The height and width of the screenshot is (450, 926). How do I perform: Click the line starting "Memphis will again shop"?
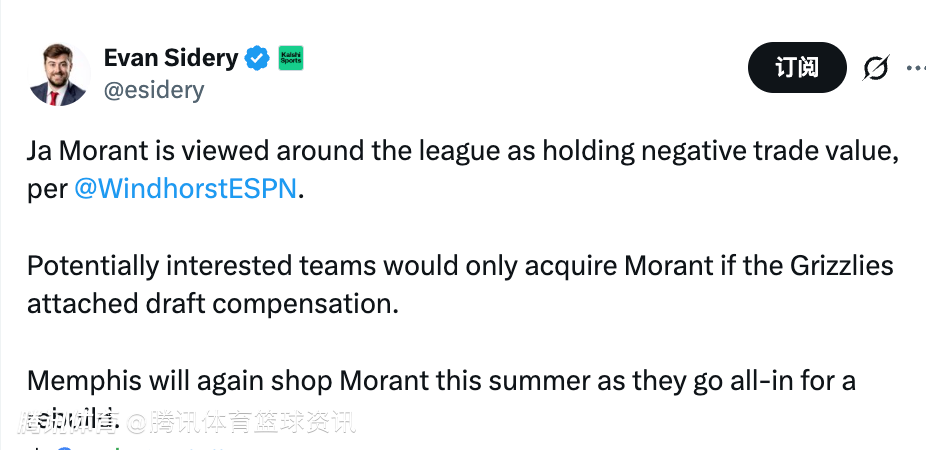[441, 381]
